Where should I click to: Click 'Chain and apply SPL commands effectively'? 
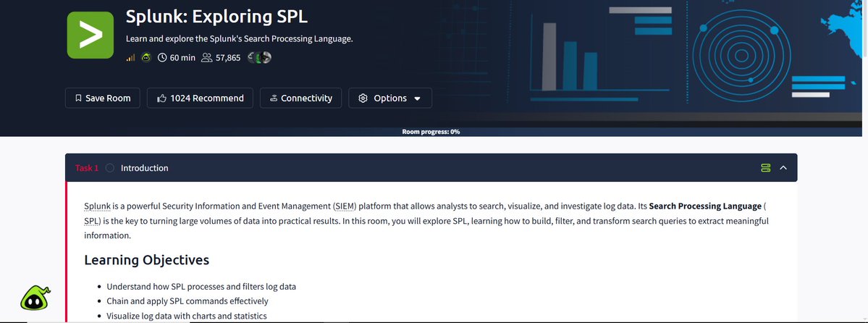click(x=187, y=301)
